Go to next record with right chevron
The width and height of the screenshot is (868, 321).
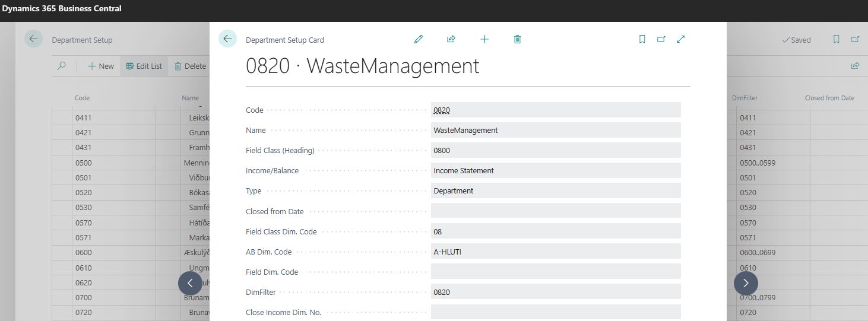coord(746,283)
